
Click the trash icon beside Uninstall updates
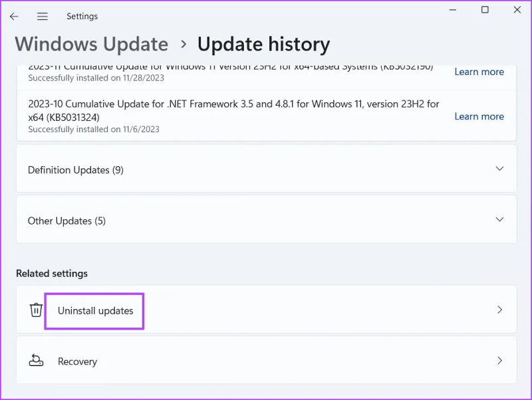tap(36, 310)
